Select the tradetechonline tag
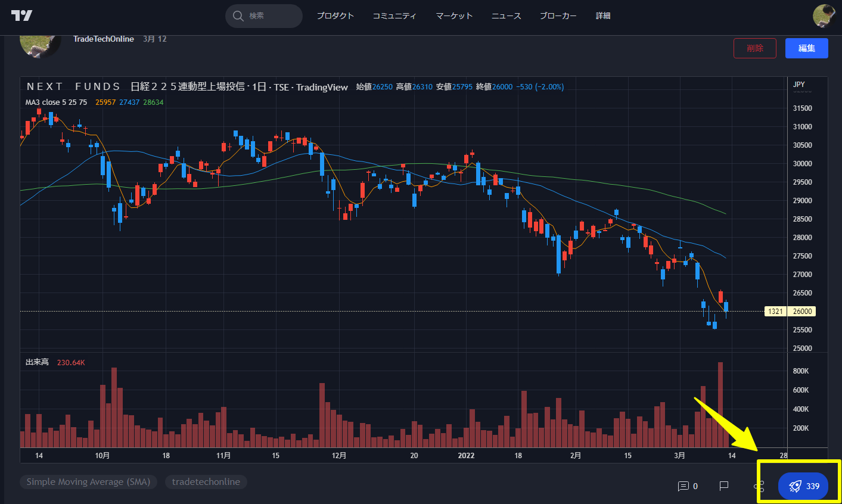 coord(206,482)
